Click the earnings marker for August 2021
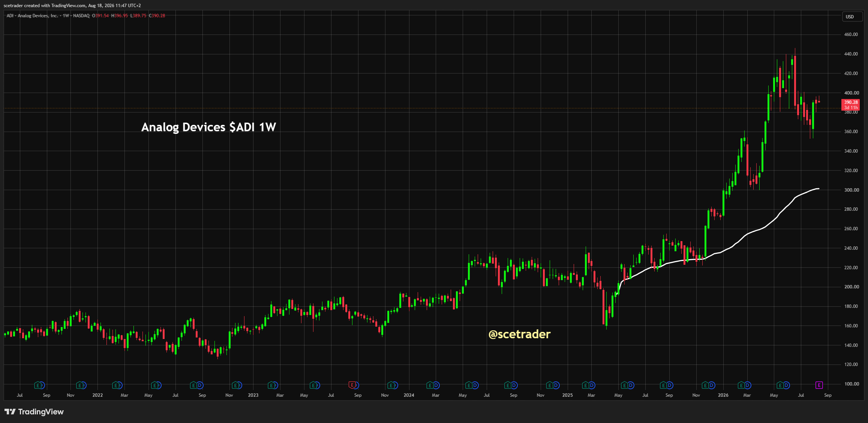 click(x=37, y=385)
